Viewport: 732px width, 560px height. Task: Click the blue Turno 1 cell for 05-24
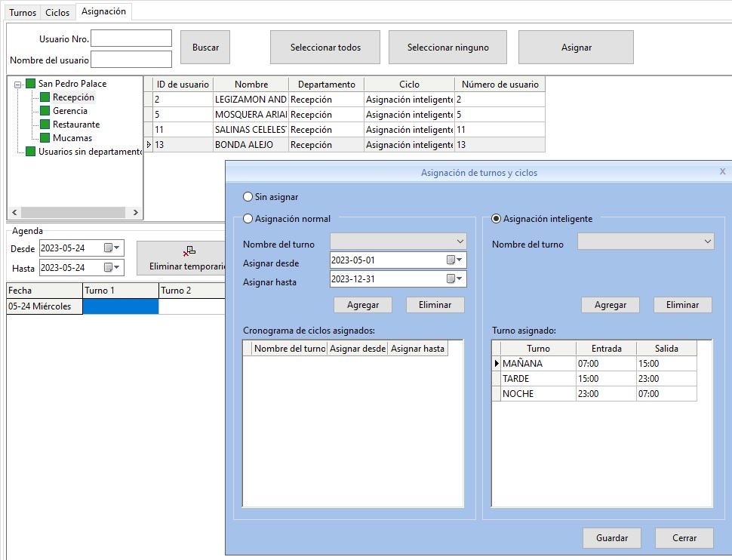[x=121, y=306]
